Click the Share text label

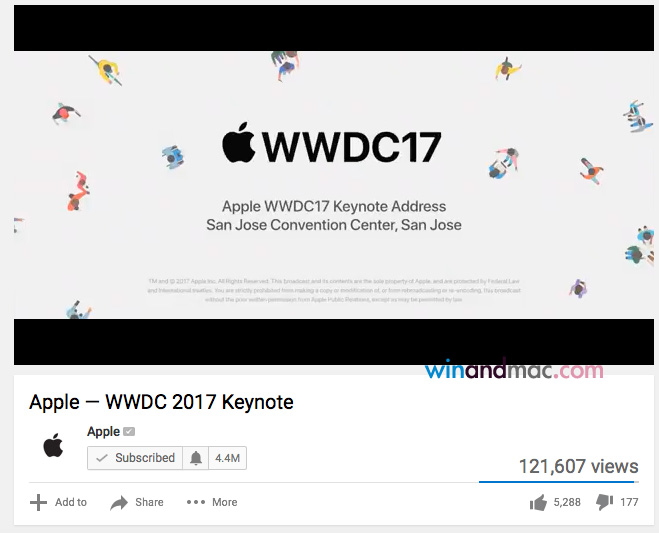(x=149, y=502)
